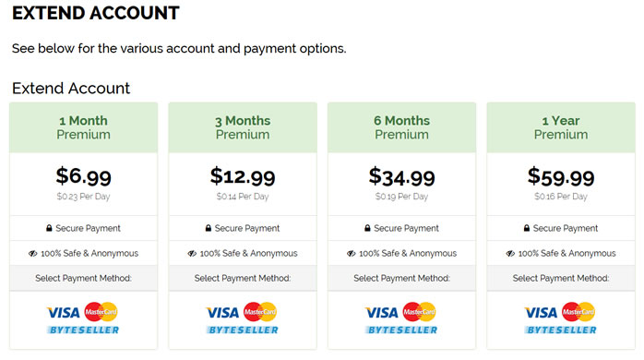Image resolution: width=644 pixels, height=360 pixels.
Task: Click the anonymous eye icon in 6 Months card
Action: click(x=352, y=254)
